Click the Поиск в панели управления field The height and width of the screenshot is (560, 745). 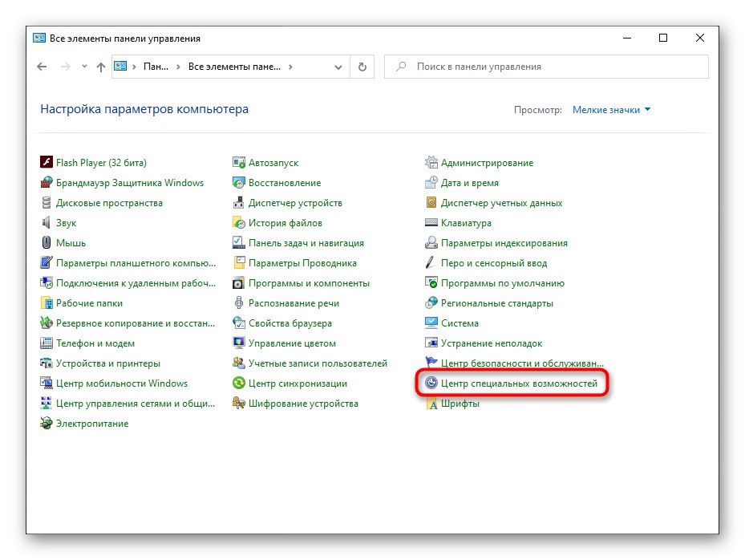[546, 67]
